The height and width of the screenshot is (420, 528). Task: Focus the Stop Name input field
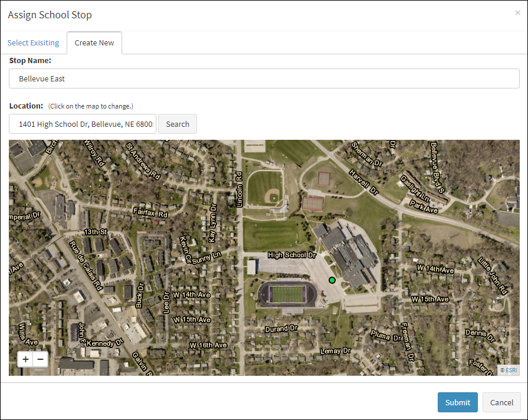click(x=264, y=78)
